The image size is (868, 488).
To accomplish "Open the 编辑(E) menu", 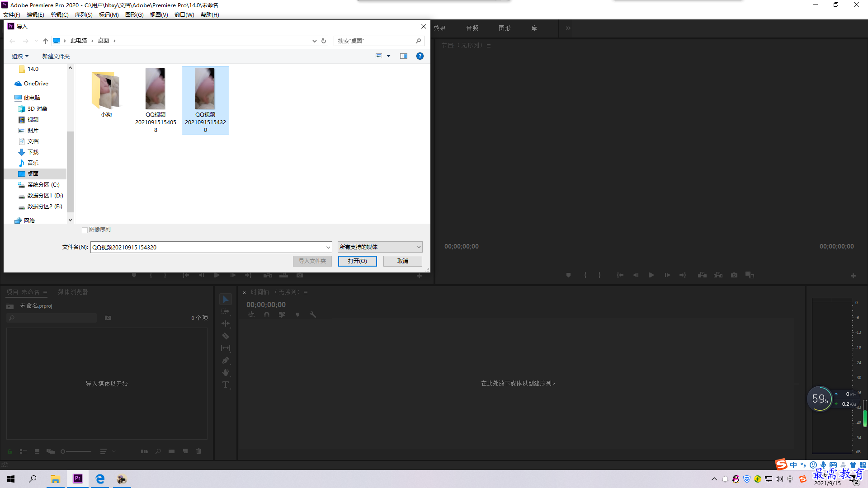I will coord(35,15).
